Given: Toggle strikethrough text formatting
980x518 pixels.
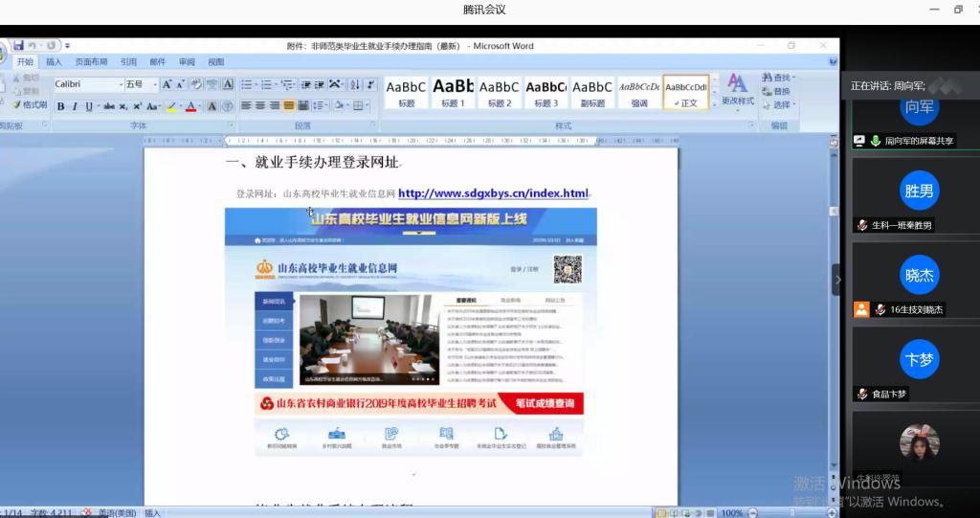Looking at the screenshot, I should (108, 106).
